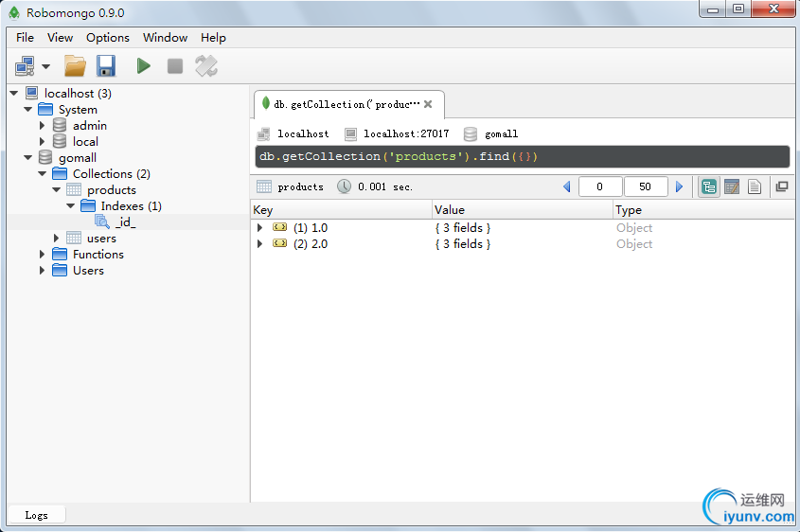Open the View menu

(x=61, y=38)
